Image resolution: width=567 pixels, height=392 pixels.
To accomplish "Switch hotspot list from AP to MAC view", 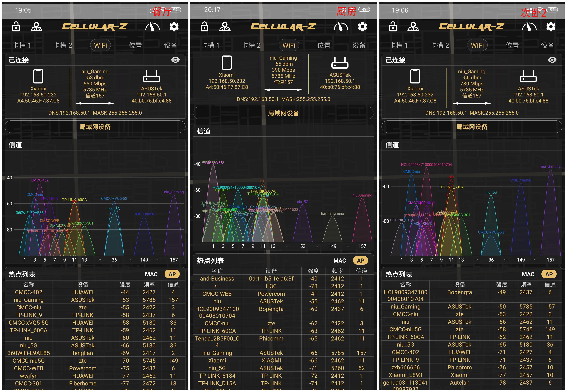I will pyautogui.click(x=151, y=274).
